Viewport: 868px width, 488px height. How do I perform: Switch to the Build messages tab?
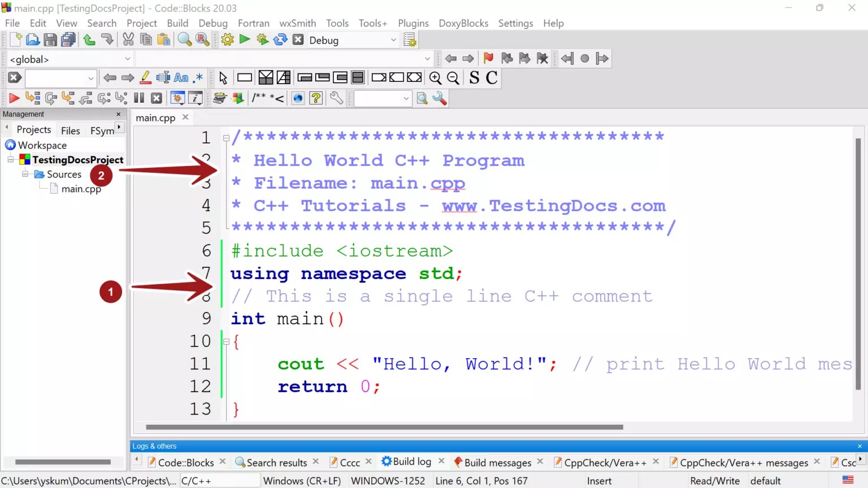(x=497, y=462)
